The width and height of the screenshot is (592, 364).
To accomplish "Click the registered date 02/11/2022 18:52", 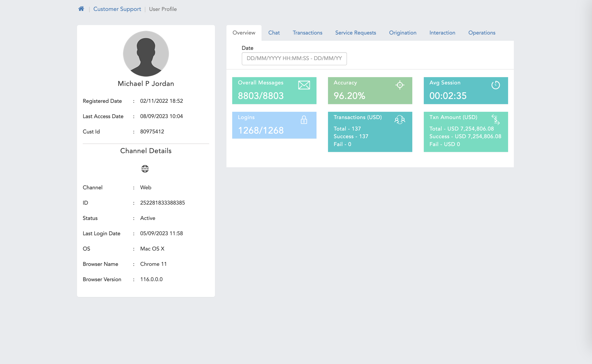I will [162, 101].
